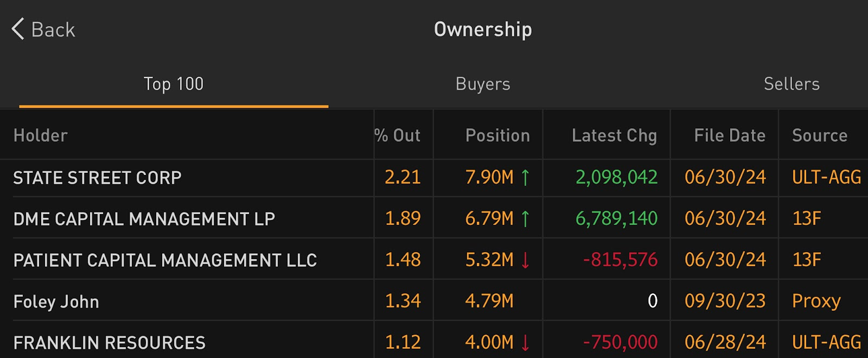Click the 6.79M position value
Viewport: 868px width, 358px height.
coord(489,218)
